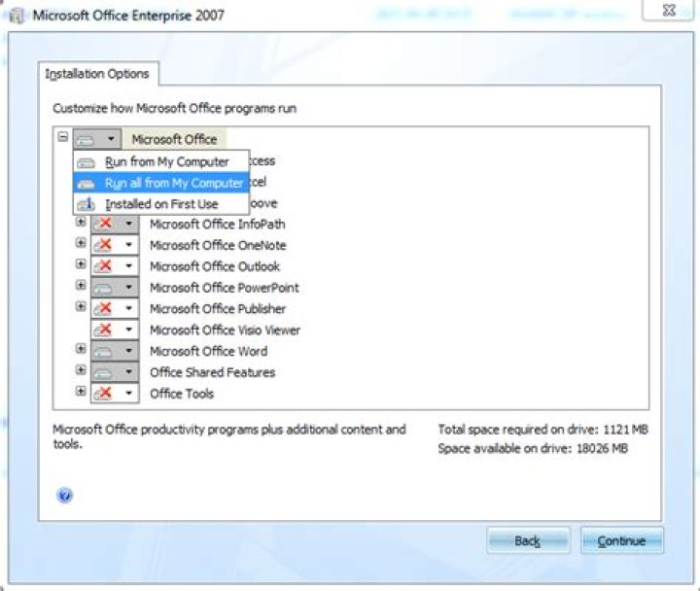Click drive icon in Run from My Computer
700x591 pixels.
[87, 162]
